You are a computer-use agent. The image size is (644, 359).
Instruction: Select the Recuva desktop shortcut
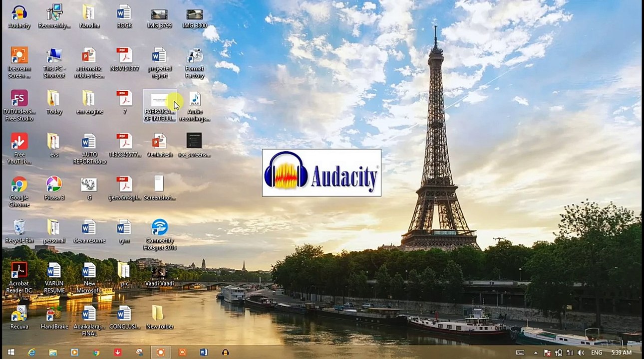coord(19,317)
